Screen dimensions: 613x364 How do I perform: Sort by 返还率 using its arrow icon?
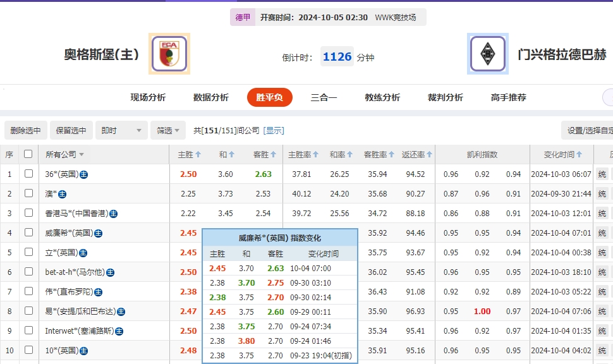coord(428,154)
